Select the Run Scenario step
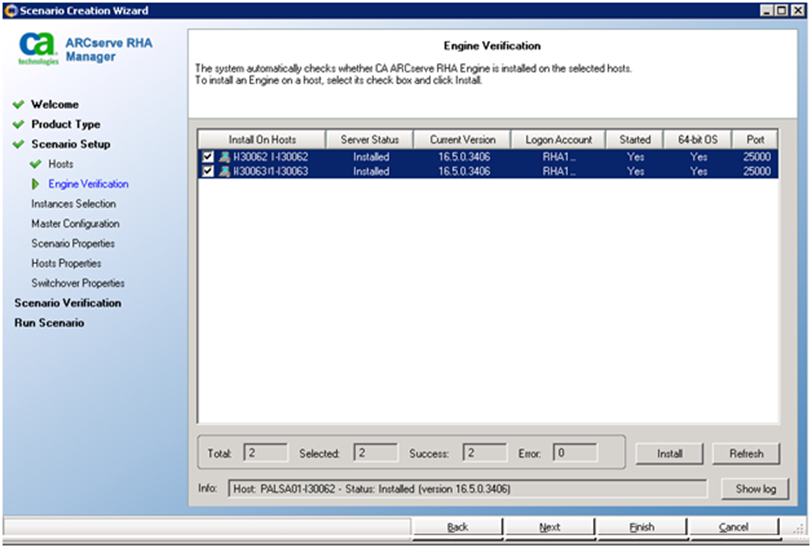The width and height of the screenshot is (812, 548). [x=49, y=323]
